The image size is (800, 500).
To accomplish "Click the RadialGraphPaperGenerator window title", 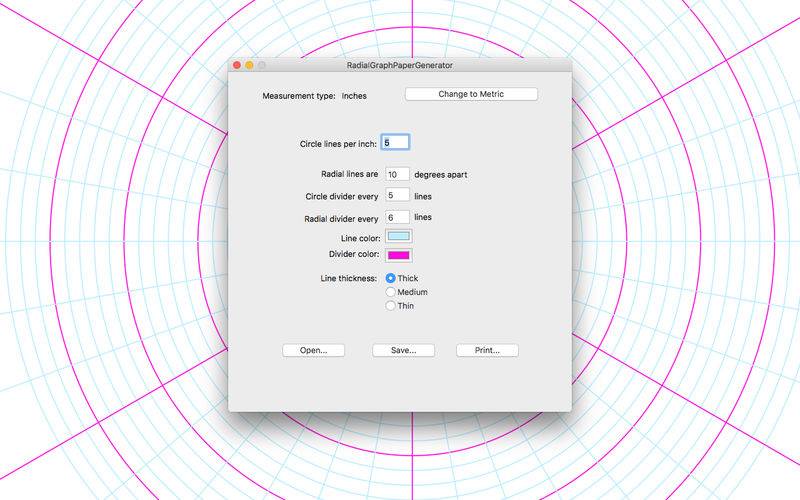I will tap(399, 65).
